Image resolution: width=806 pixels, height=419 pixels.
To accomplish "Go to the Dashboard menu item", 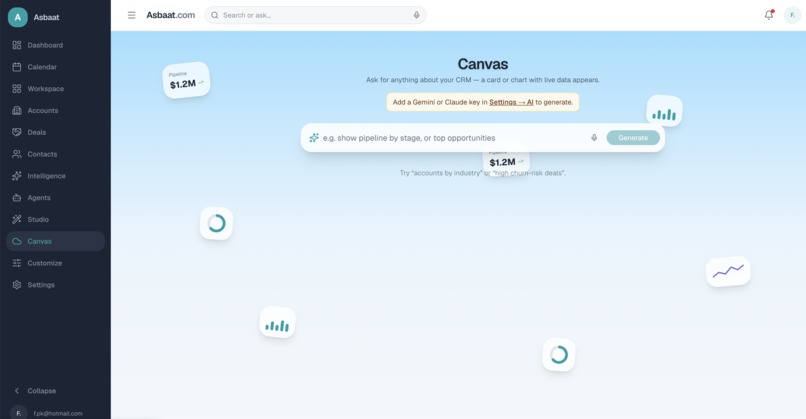I will pyautogui.click(x=56, y=45).
